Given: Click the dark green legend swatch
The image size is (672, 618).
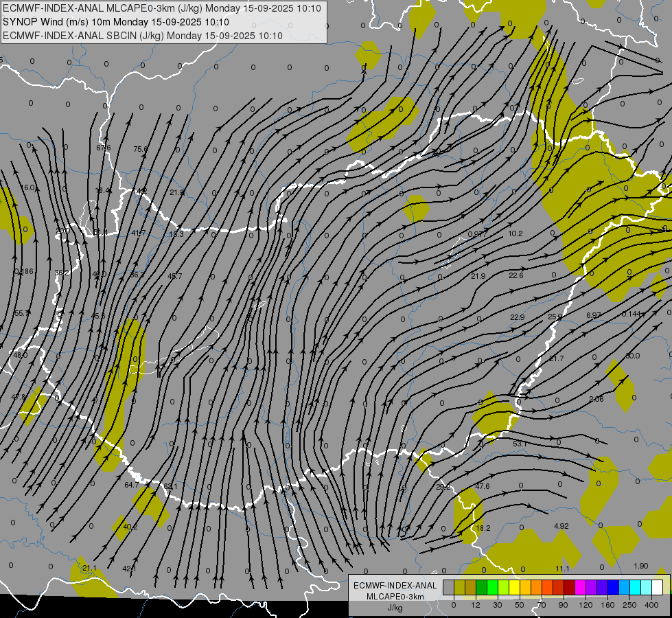Looking at the screenshot, I should [482, 587].
